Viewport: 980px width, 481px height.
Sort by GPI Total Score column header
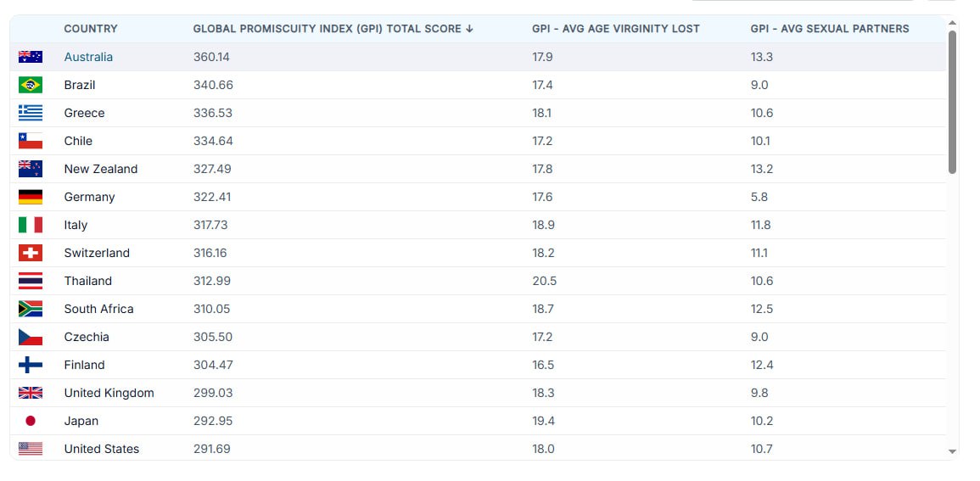(x=333, y=29)
